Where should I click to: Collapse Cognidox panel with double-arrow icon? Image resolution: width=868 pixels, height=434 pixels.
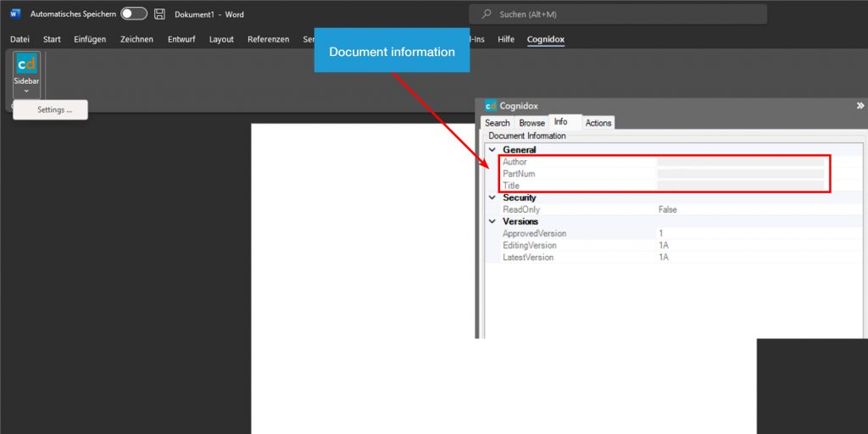(860, 106)
